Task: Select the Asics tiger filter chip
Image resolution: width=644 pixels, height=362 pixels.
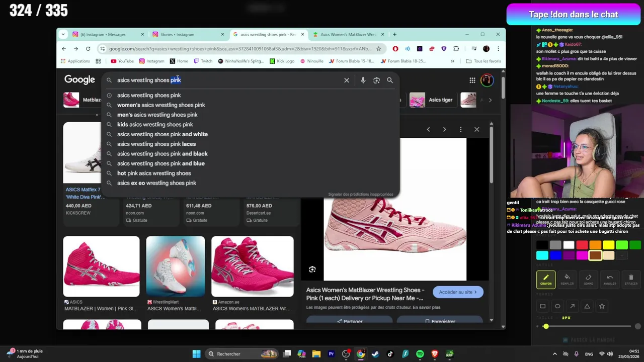Action: point(432,100)
